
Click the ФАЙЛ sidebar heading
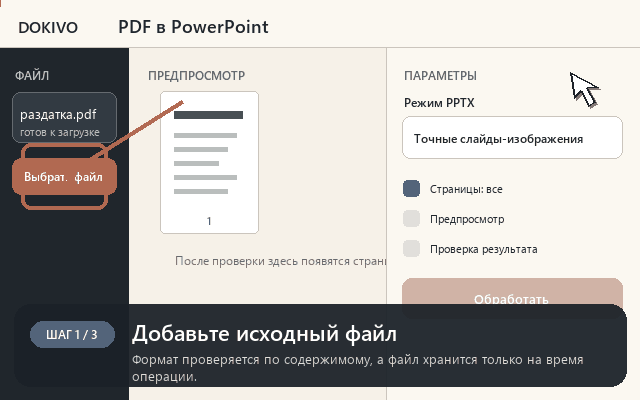(32, 76)
